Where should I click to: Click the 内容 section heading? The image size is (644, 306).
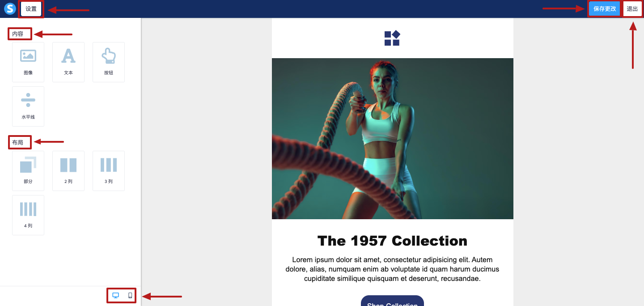click(x=17, y=34)
